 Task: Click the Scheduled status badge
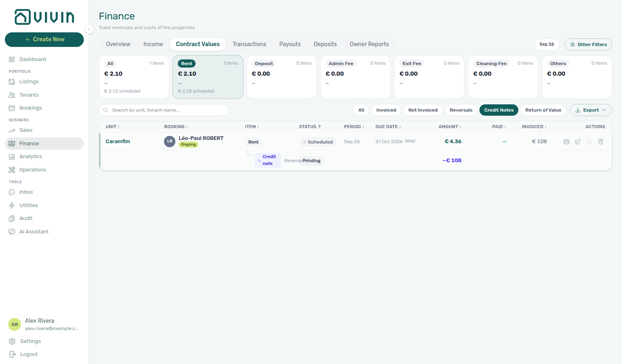pos(318,142)
